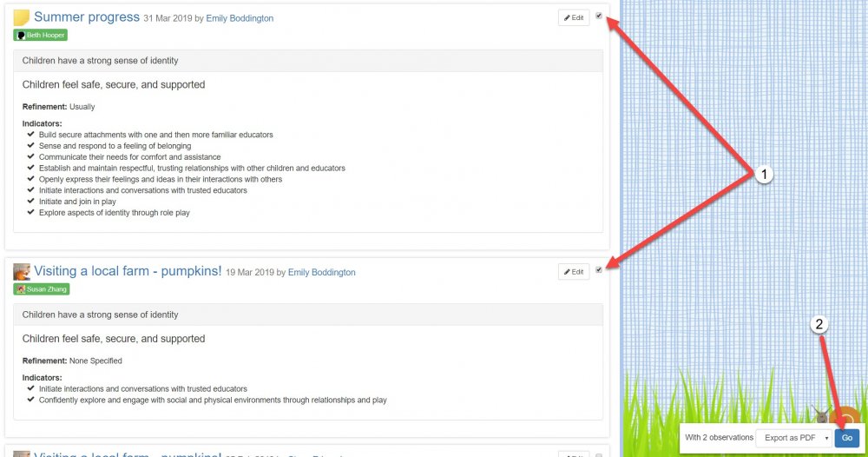The height and width of the screenshot is (457, 868).
Task: Click the pumpkin thumbnail beside Visiting a local farm
Action: pos(22,272)
